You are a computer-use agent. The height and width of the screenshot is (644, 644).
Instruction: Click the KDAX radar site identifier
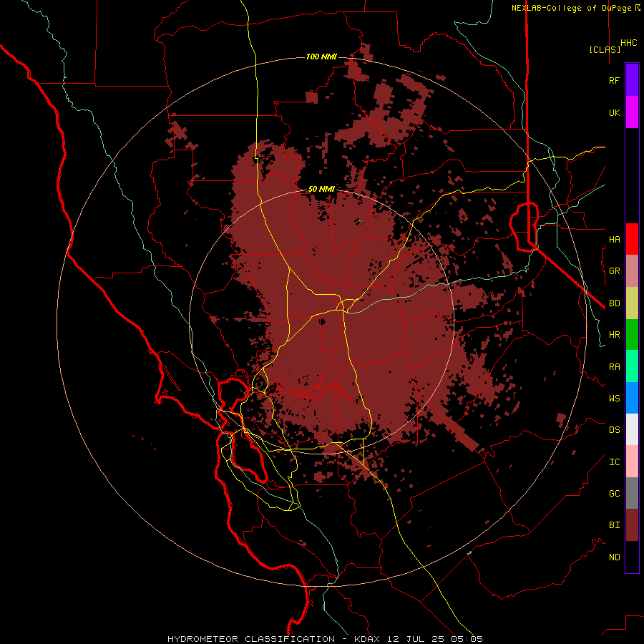click(367, 639)
